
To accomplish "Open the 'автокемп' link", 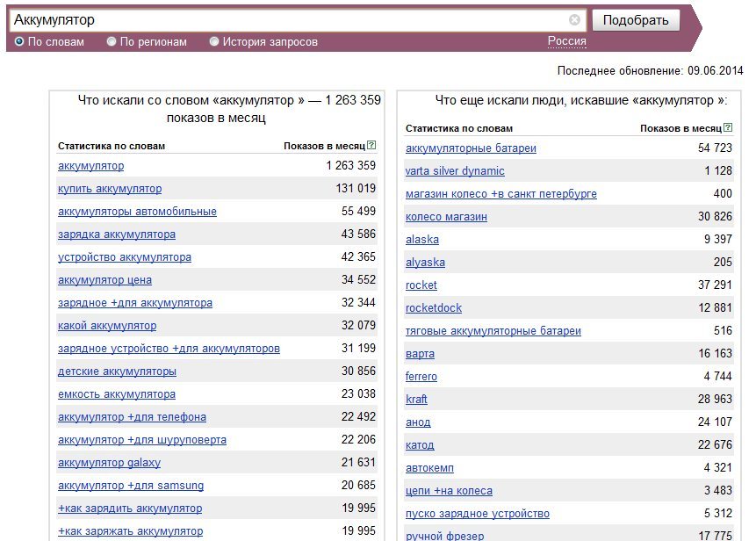I will pos(429,468).
